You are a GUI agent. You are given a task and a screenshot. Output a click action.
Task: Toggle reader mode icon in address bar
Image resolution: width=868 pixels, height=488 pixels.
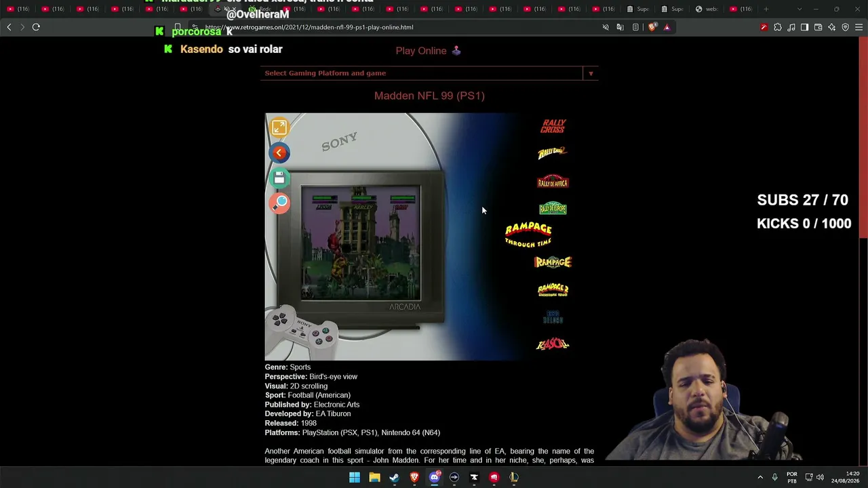635,27
